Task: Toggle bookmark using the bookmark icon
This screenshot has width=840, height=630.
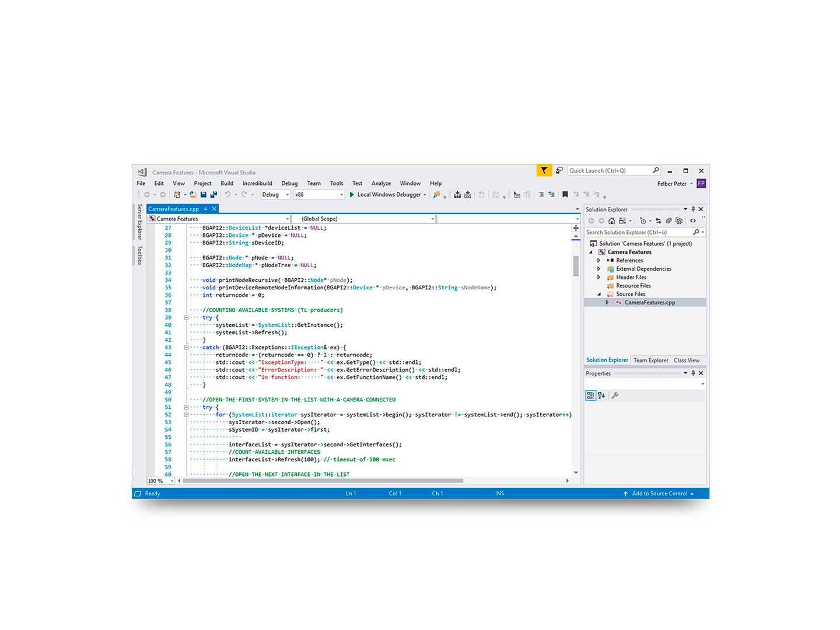Action: click(565, 195)
